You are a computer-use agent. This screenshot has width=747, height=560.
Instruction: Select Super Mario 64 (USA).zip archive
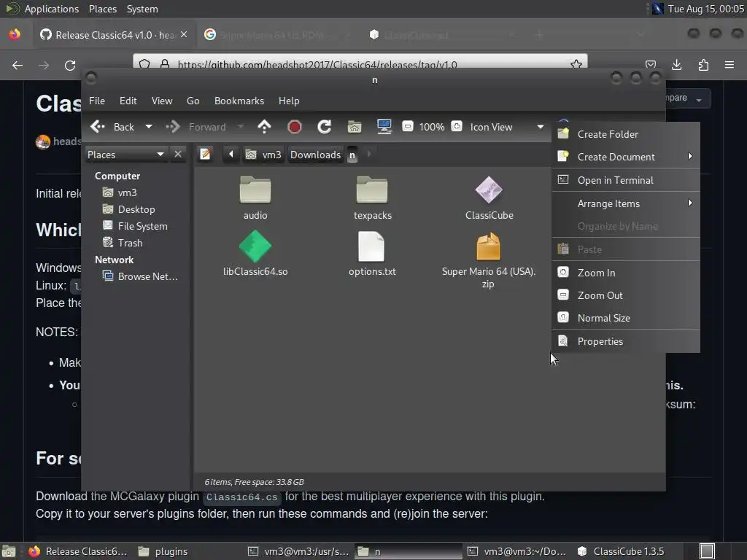coord(488,260)
